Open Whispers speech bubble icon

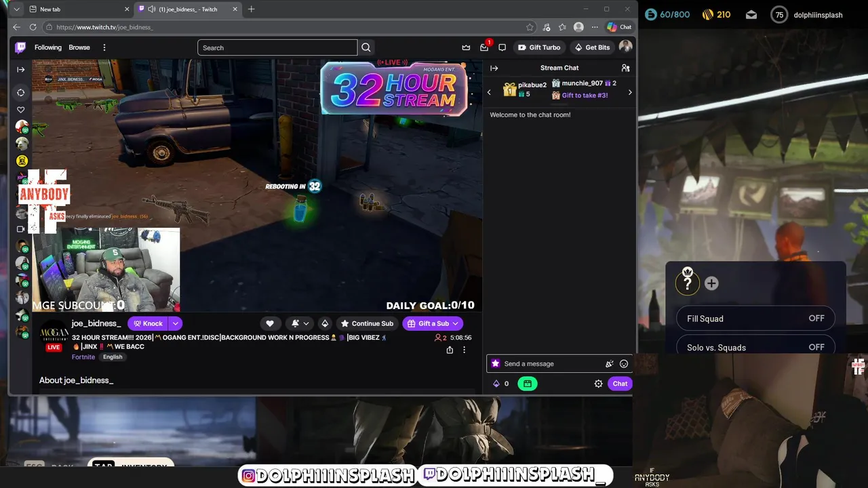(502, 47)
